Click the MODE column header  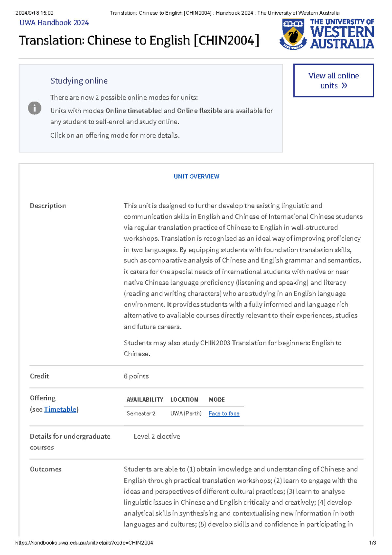coord(217,400)
